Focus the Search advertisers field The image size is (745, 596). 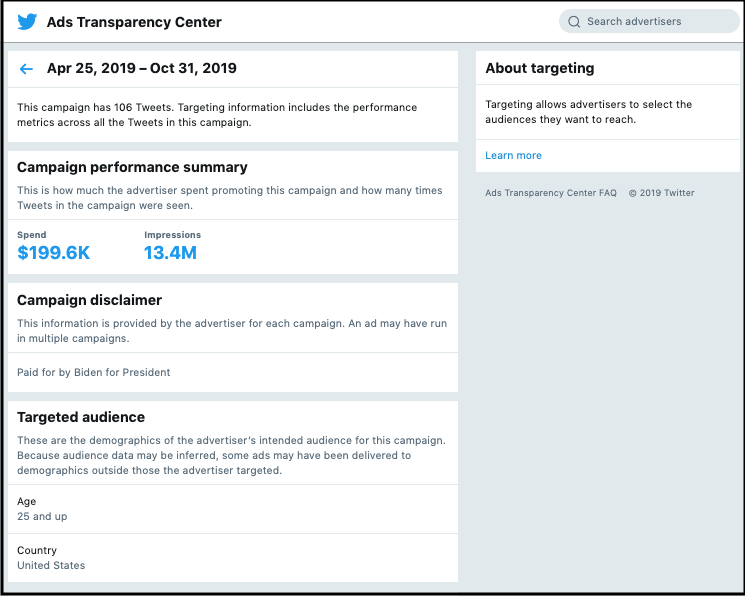[655, 22]
